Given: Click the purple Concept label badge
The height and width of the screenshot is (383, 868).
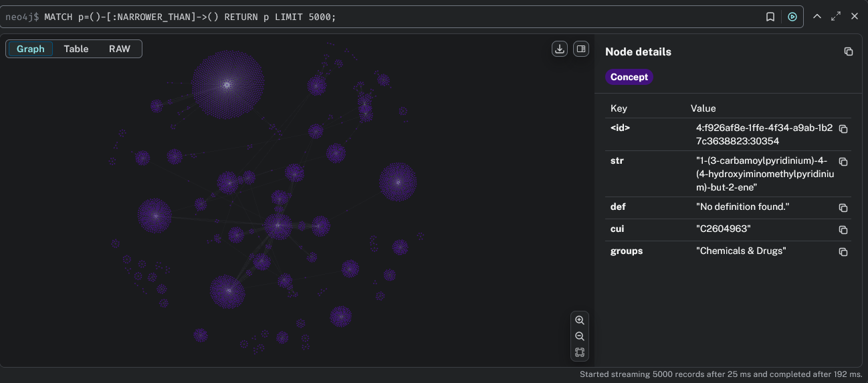Looking at the screenshot, I should [x=629, y=77].
